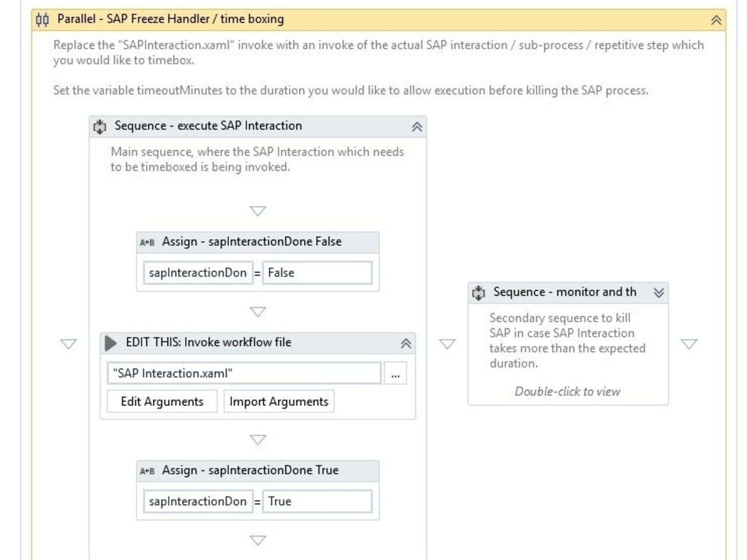Click the Double-click to view hint text
The width and height of the screenshot is (747, 560).
point(567,391)
